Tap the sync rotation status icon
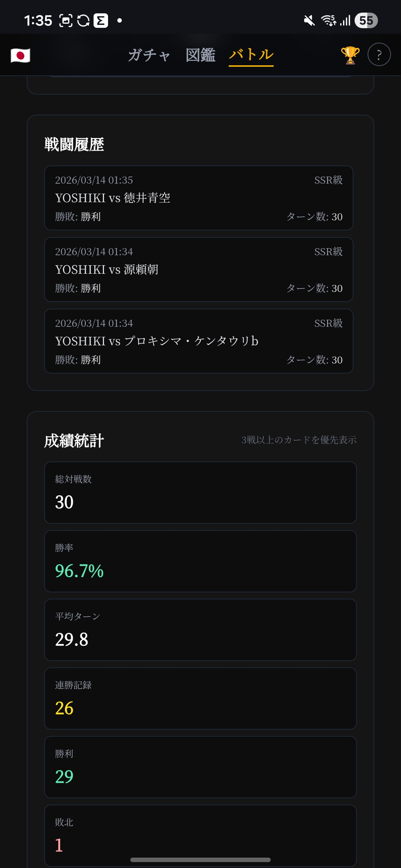401x868 pixels. [x=83, y=20]
